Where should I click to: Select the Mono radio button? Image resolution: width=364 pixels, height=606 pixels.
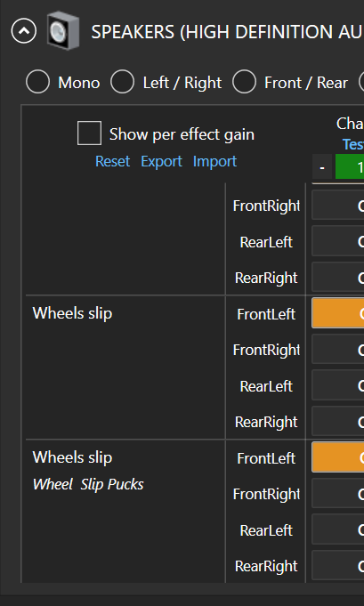tap(38, 82)
